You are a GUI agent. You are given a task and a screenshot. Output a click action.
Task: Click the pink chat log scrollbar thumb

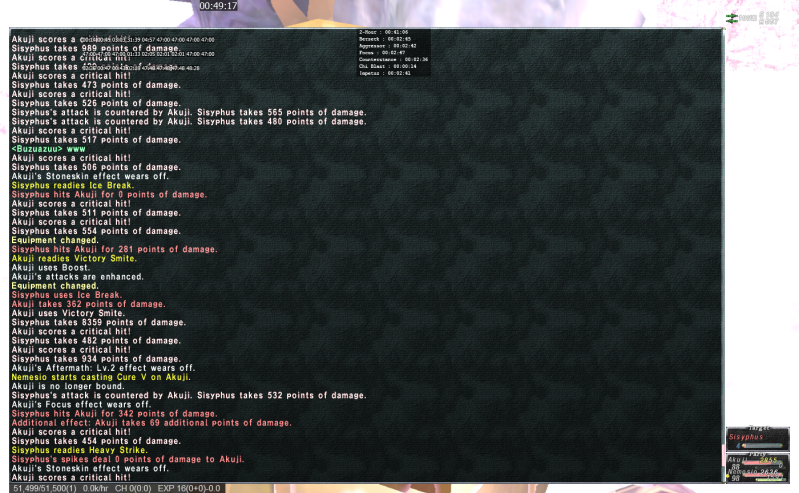click(x=724, y=455)
